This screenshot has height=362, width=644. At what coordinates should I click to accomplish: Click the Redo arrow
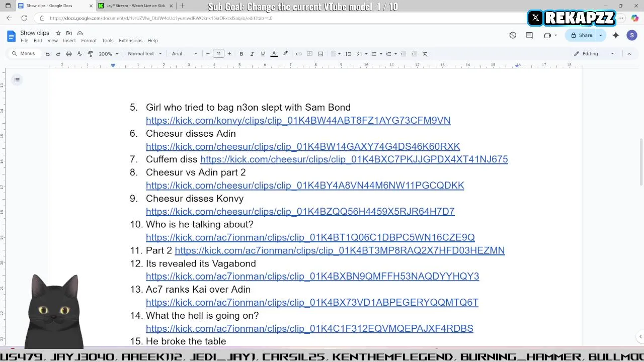point(58,54)
